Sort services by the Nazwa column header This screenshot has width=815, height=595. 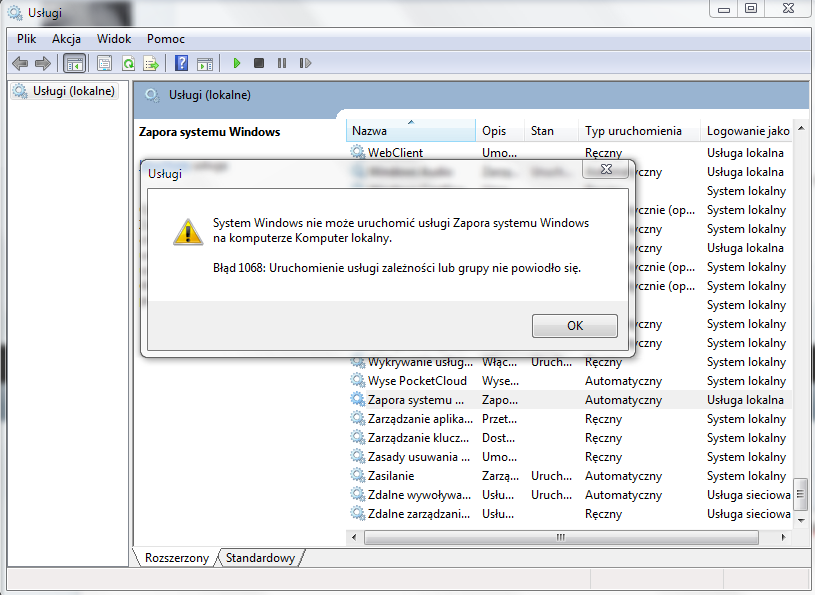pyautogui.click(x=411, y=131)
